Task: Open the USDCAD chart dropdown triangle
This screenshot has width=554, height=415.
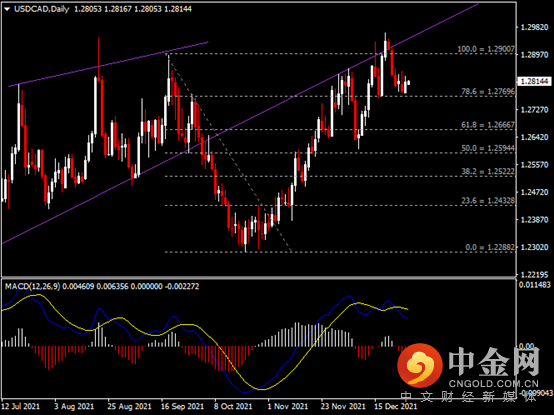Action: pos(7,10)
